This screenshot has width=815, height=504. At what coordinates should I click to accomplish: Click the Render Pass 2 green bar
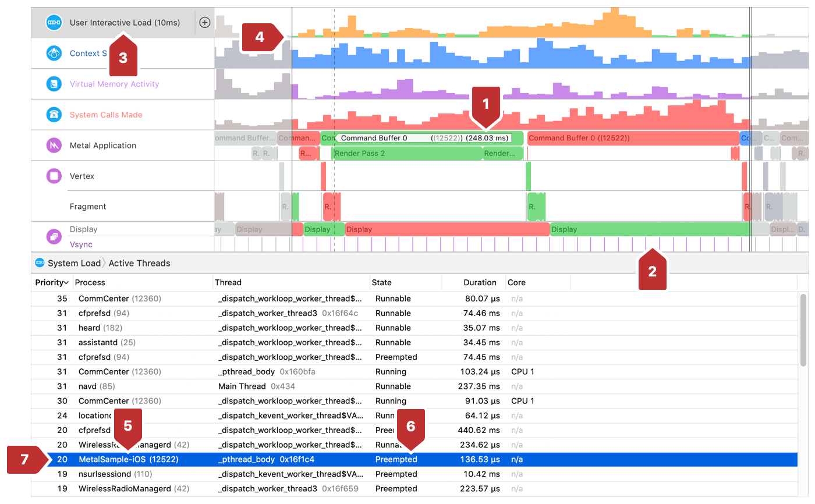(x=406, y=154)
